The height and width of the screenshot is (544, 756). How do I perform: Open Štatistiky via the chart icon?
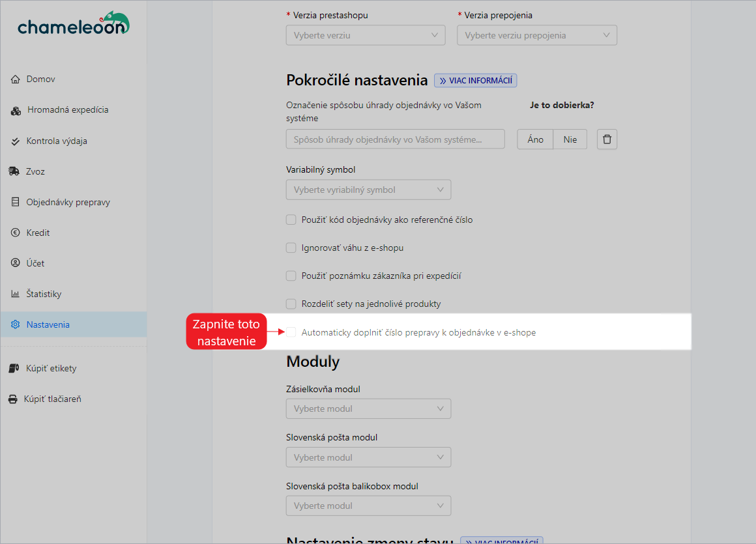click(16, 294)
